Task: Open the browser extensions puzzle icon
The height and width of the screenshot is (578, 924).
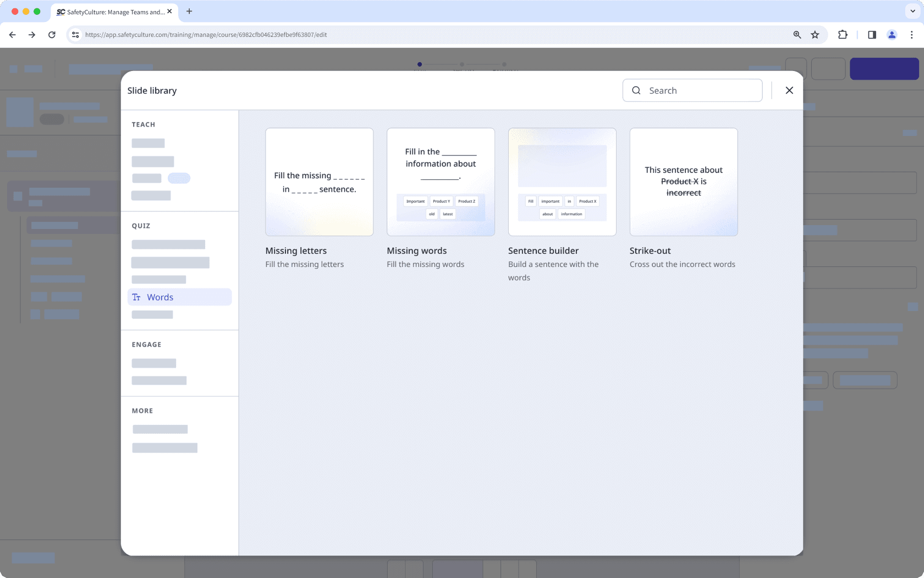Action: coord(843,34)
